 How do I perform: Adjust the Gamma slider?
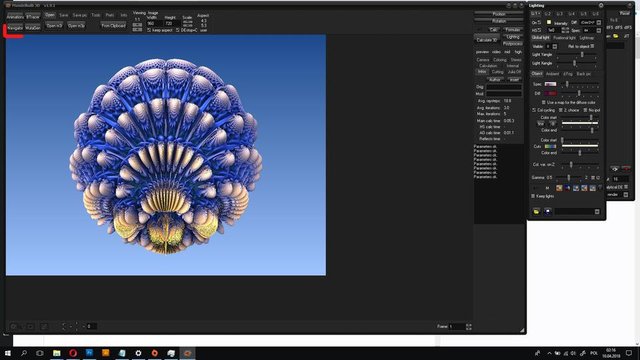(569, 178)
